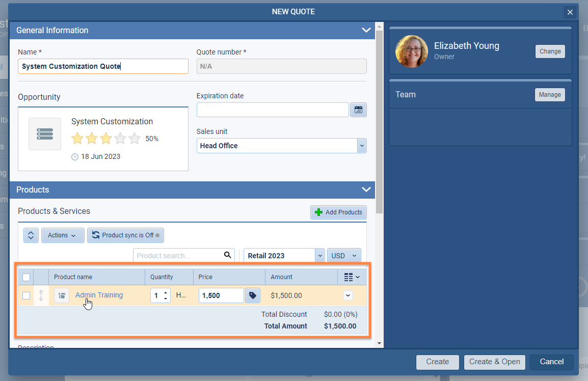
Task: Check the select-all checkbox in the product header
Action: 26,277
